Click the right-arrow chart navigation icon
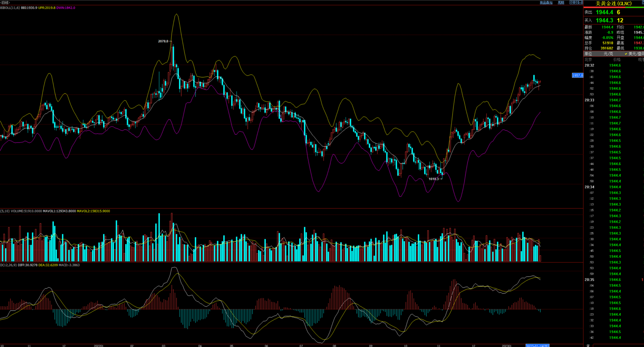The width and height of the screenshot is (644, 347). click(x=576, y=3)
